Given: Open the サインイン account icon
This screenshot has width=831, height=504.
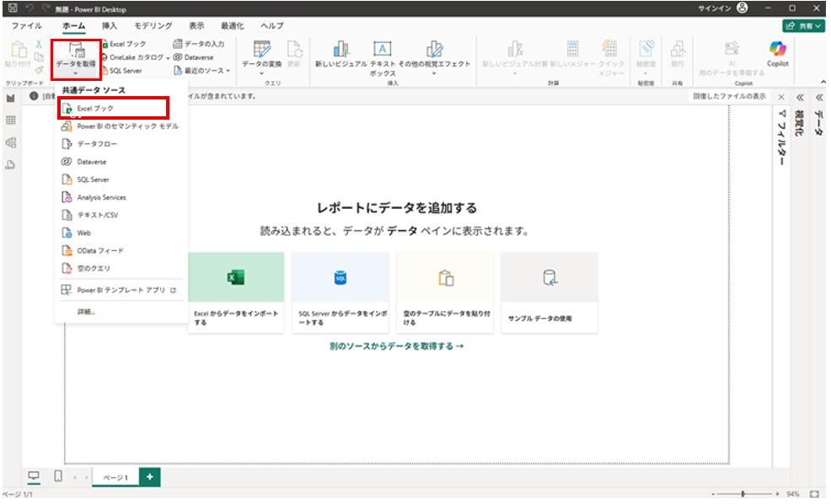Looking at the screenshot, I should pyautogui.click(x=743, y=8).
